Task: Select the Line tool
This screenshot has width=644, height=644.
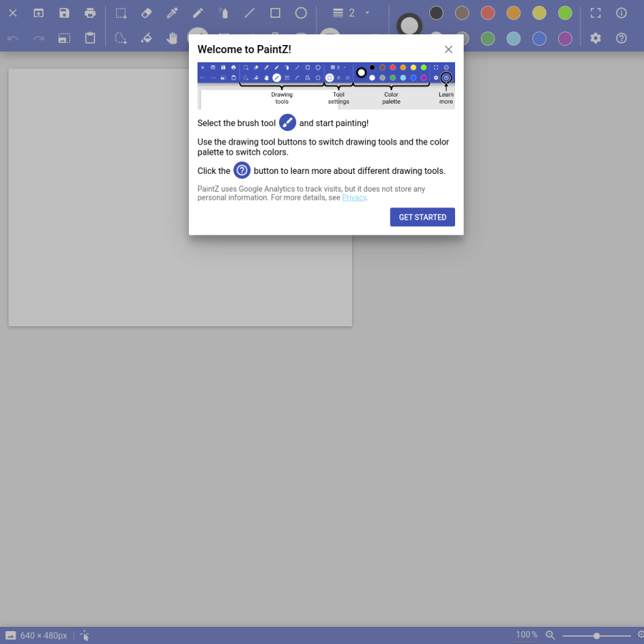Action: click(x=249, y=13)
